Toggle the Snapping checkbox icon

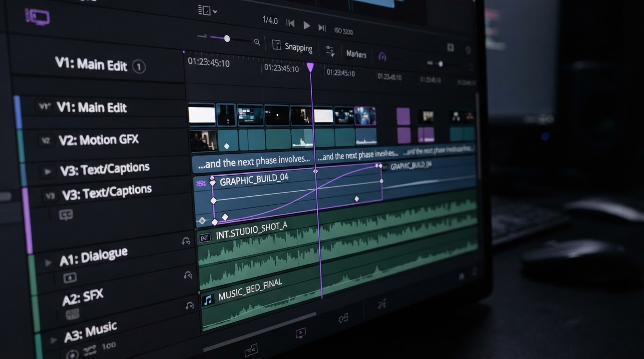coord(277,45)
